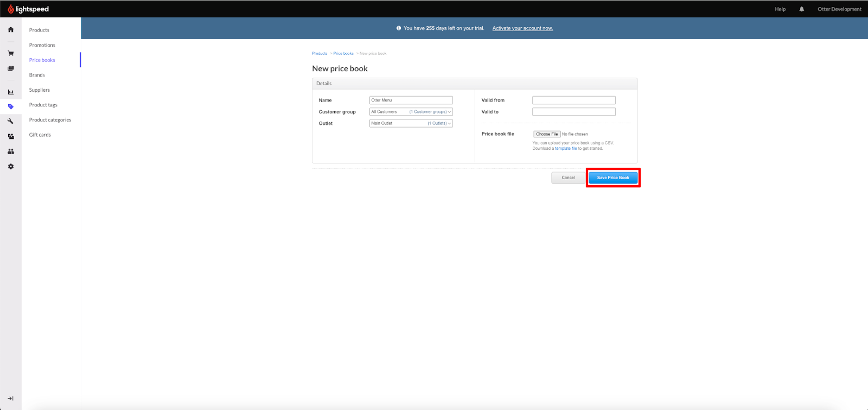Go to Promotions in the submenu
This screenshot has width=868, height=410.
pos(42,45)
